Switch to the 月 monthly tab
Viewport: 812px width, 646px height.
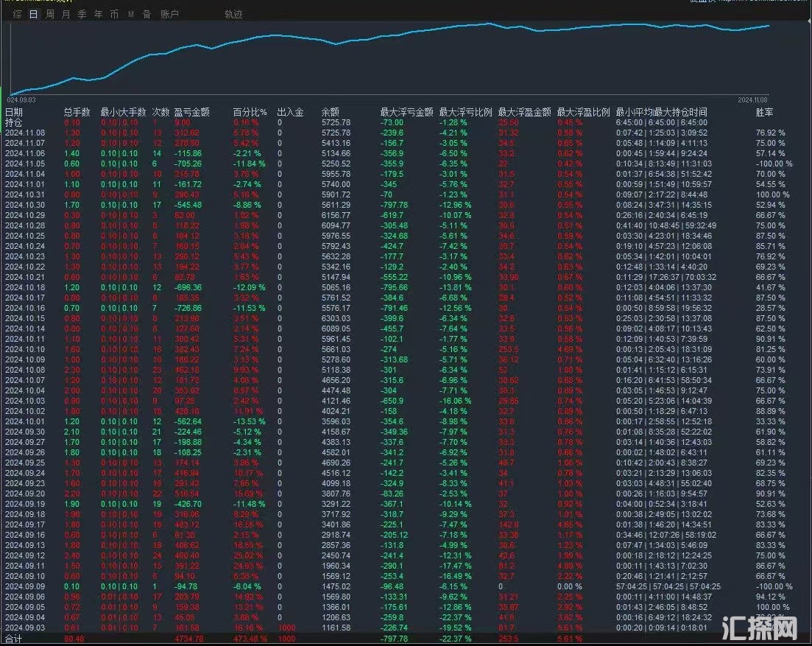tap(66, 14)
